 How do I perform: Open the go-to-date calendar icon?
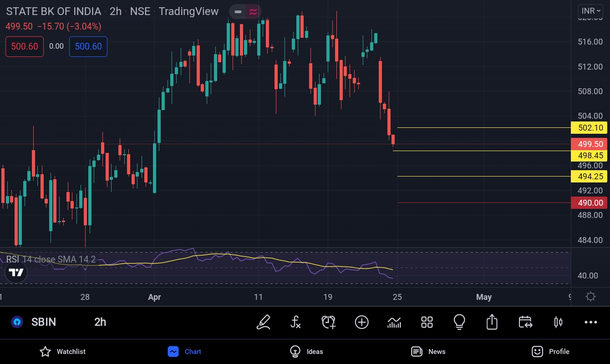tap(525, 322)
